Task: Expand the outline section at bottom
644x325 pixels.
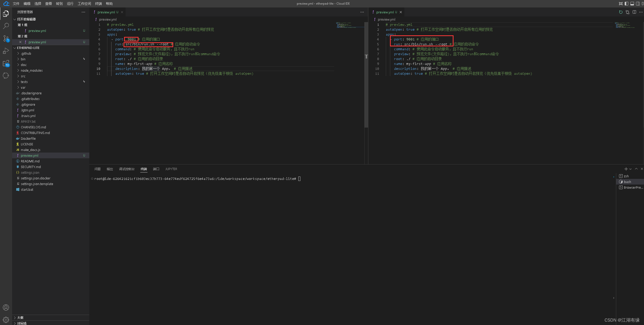Action: tap(51, 318)
